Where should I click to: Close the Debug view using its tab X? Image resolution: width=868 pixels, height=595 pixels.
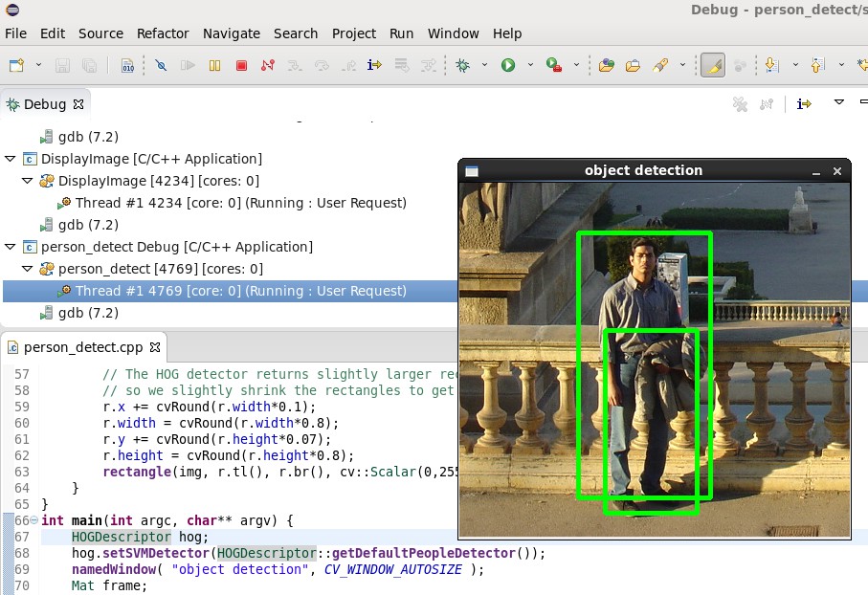coord(78,104)
